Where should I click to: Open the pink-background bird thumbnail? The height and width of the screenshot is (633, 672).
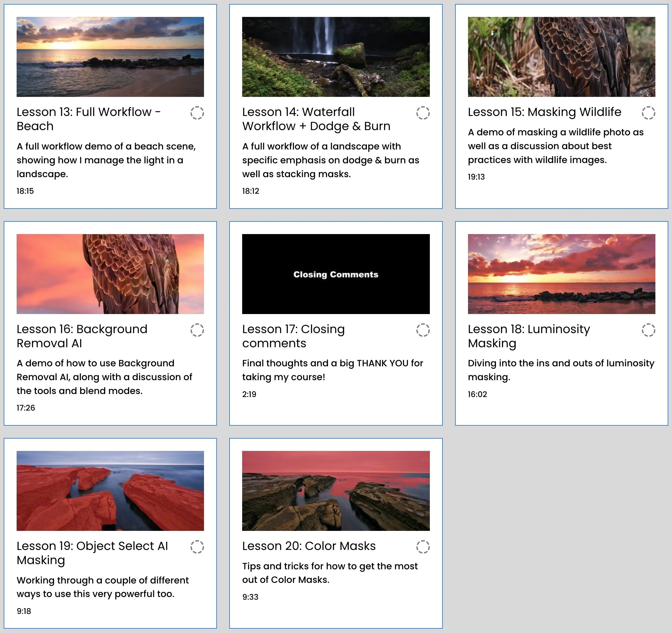coord(110,274)
